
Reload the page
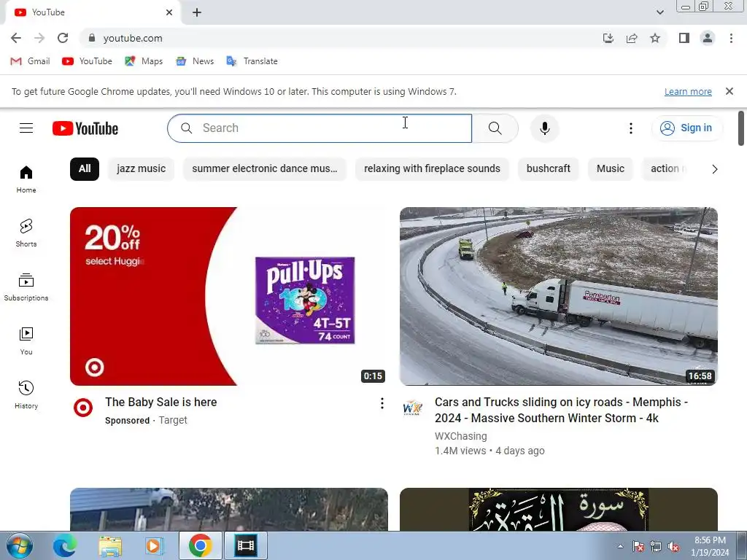point(63,38)
